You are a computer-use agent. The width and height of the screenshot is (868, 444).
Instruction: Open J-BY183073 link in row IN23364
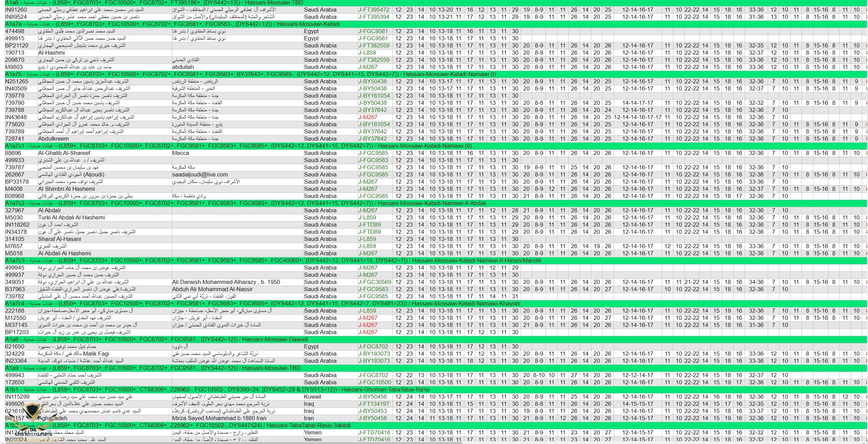tap(374, 361)
